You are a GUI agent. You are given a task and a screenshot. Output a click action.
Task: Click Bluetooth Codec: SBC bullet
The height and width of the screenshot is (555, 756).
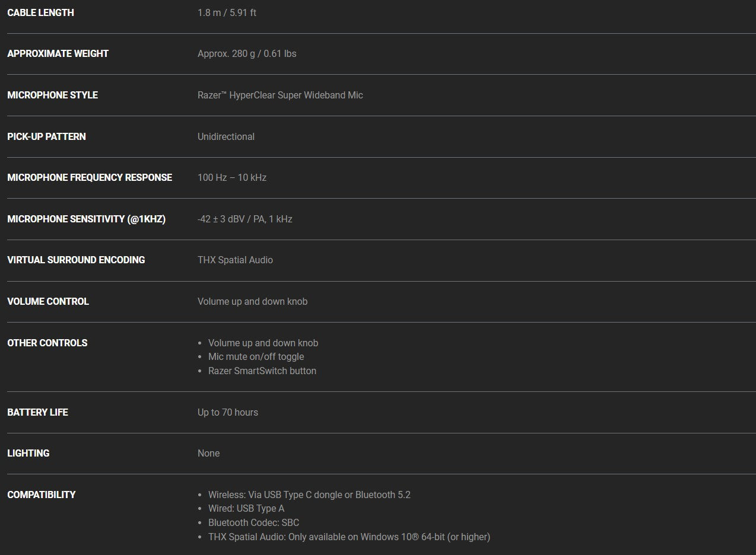pyautogui.click(x=253, y=522)
